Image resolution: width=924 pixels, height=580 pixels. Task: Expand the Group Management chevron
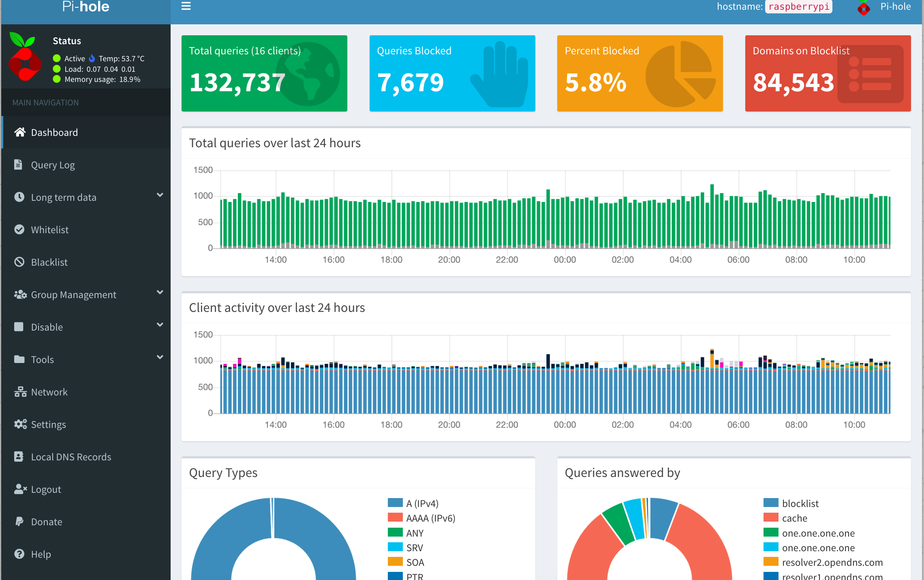click(x=160, y=292)
